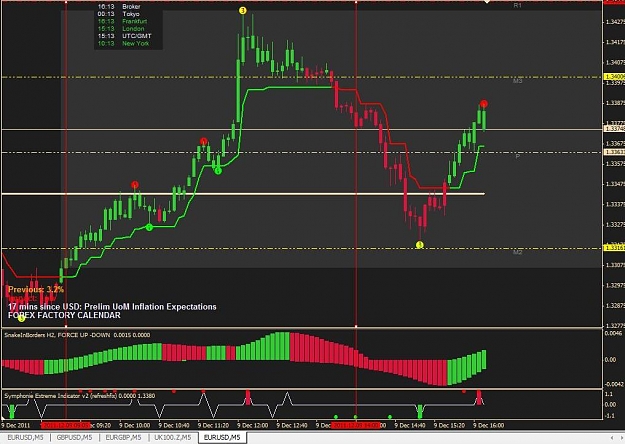
Task: Click the FOREX FACTORY CALENDAR label
Action: click(x=64, y=315)
